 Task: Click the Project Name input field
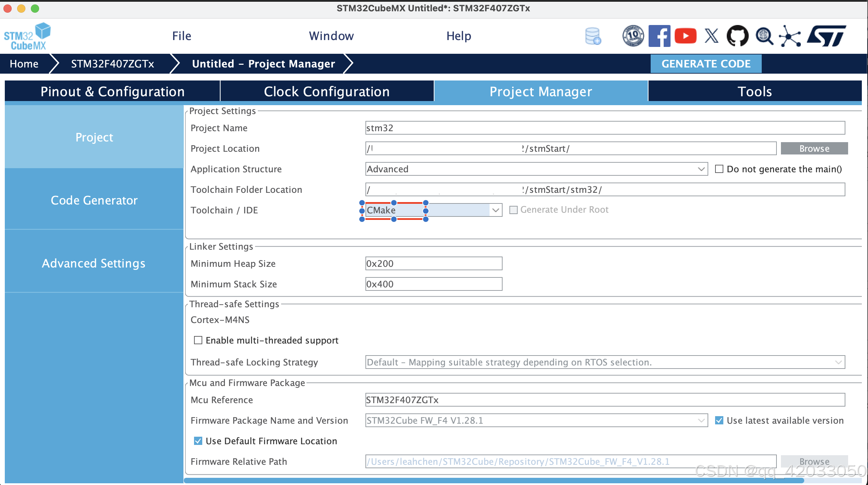point(605,128)
